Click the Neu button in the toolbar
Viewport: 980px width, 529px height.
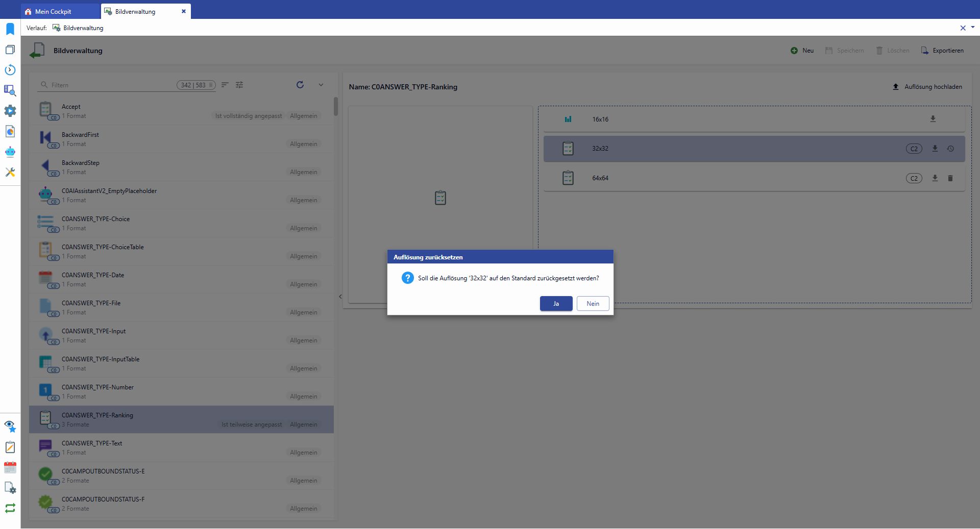point(802,51)
